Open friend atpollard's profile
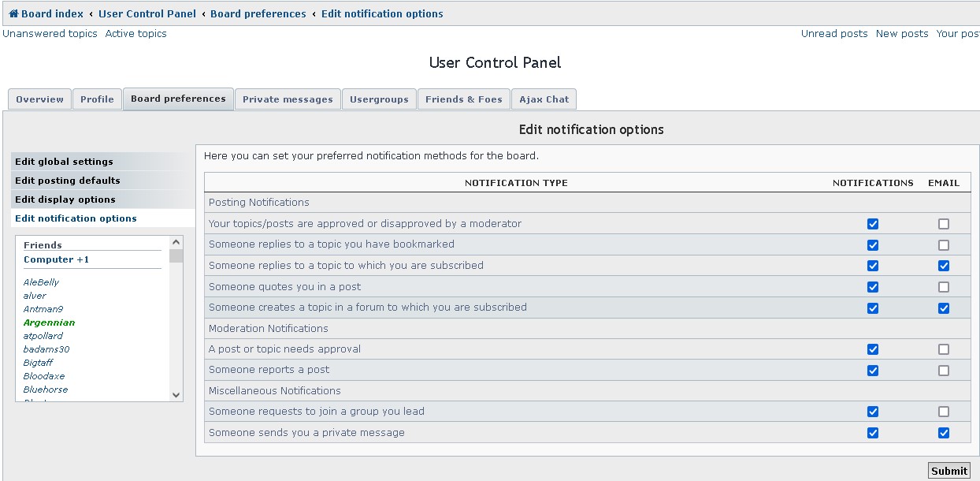Viewport: 980px width, 481px height. click(x=43, y=336)
